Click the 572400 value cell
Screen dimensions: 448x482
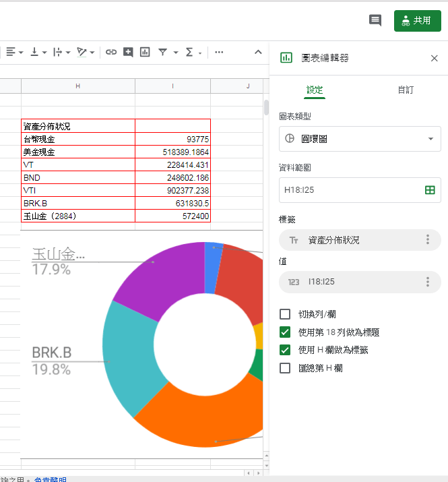172,216
